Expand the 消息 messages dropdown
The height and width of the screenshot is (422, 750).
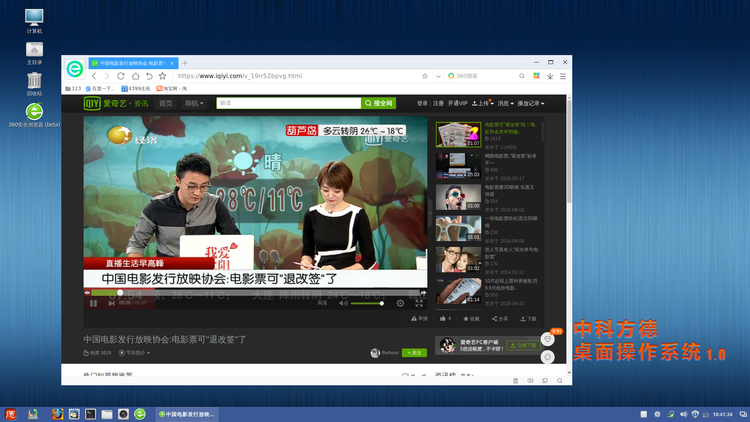coord(505,103)
